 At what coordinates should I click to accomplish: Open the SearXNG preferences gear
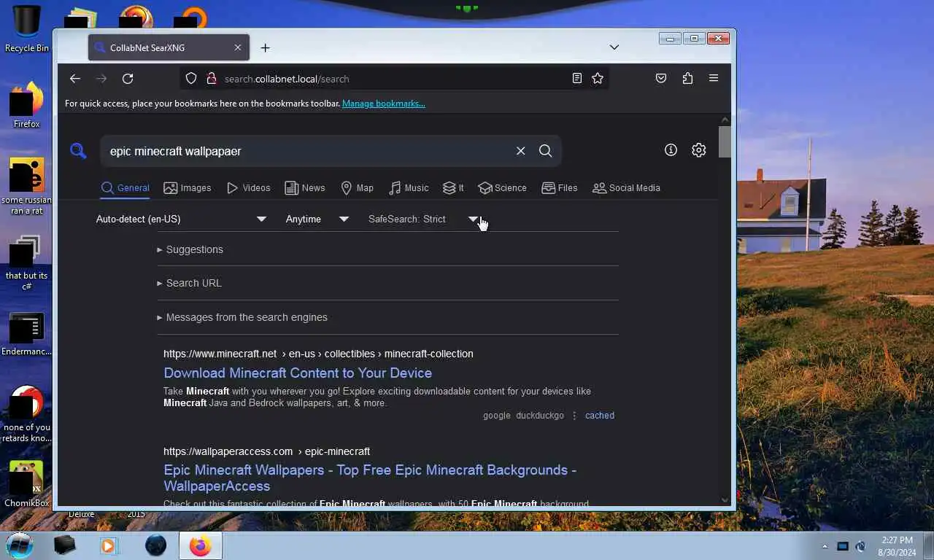(x=699, y=150)
